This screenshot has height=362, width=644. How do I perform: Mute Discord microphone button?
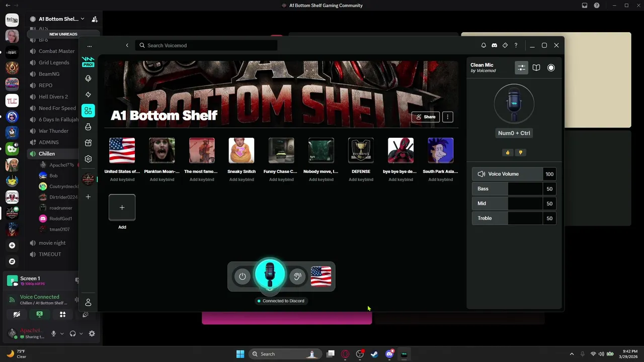click(x=53, y=333)
